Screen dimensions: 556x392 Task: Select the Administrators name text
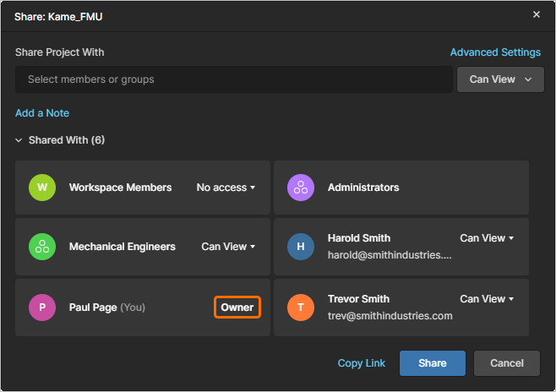pyautogui.click(x=363, y=188)
